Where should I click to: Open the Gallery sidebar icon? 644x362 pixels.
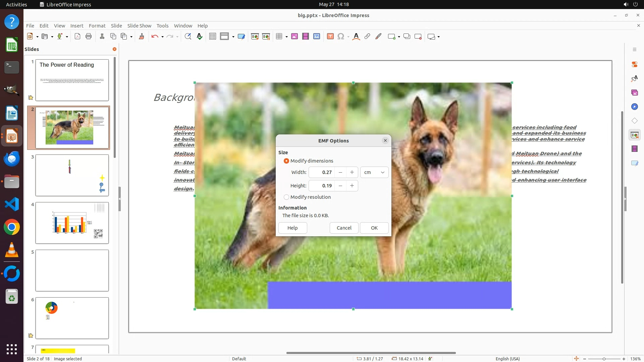coord(634,93)
